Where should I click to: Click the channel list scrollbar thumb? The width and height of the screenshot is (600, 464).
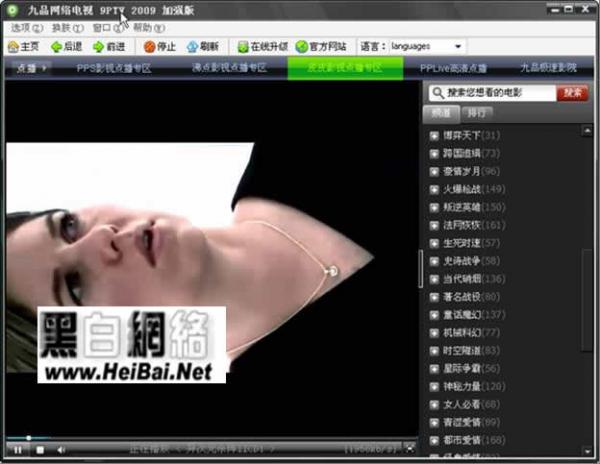(586, 300)
